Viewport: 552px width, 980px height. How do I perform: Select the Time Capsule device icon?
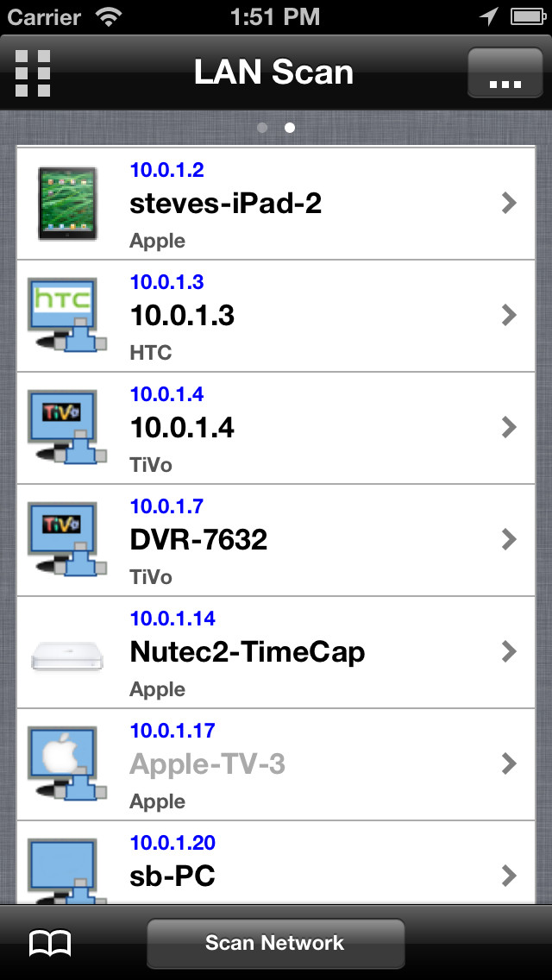coord(67,656)
